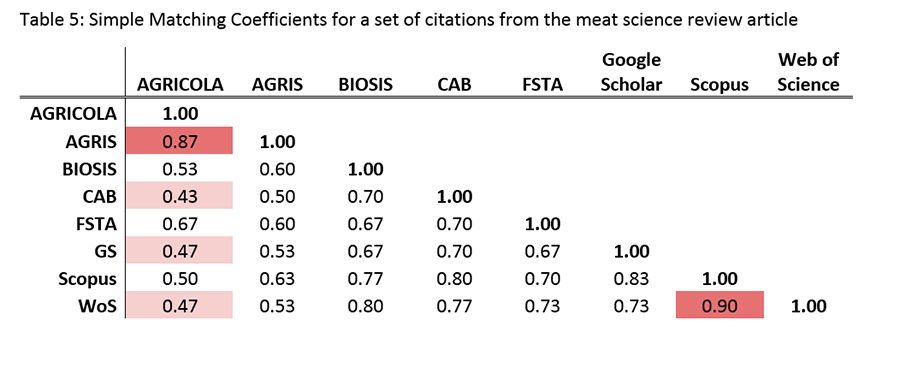Select the Web of Science column header
This screenshot has height=374, width=900.
pos(808,72)
